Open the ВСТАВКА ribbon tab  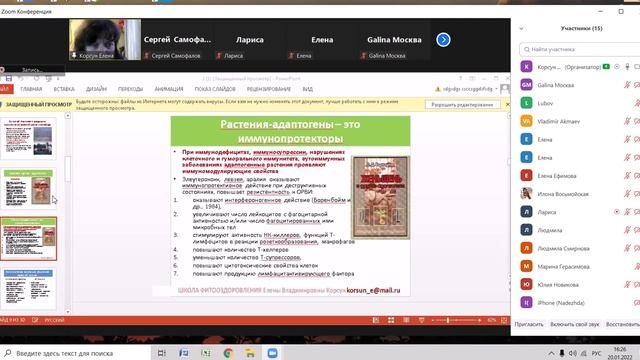[64, 89]
